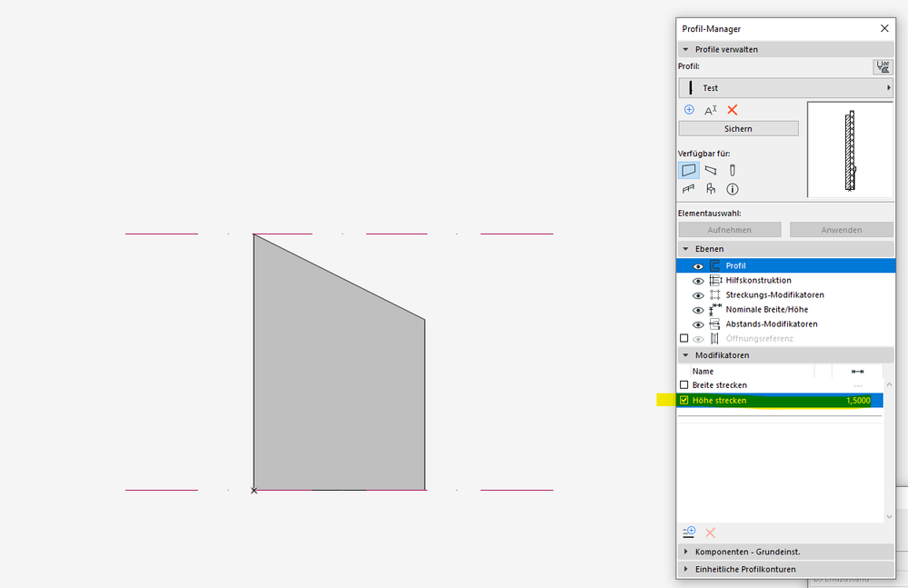Collapse the Ebenen section

685,249
